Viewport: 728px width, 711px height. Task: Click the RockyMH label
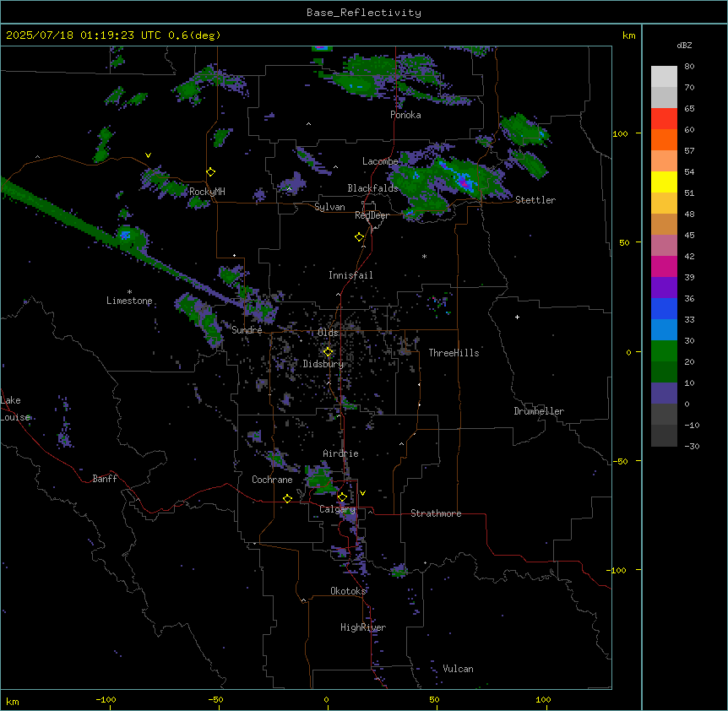click(x=207, y=192)
